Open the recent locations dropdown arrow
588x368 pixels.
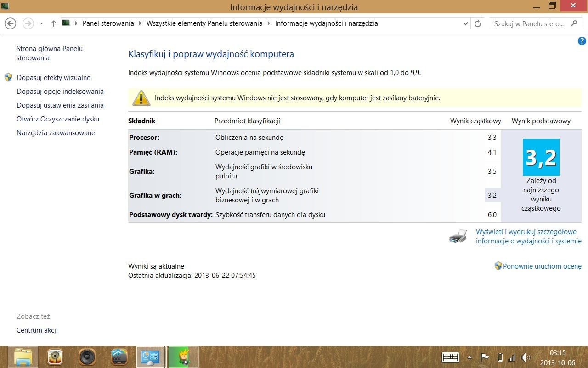41,23
